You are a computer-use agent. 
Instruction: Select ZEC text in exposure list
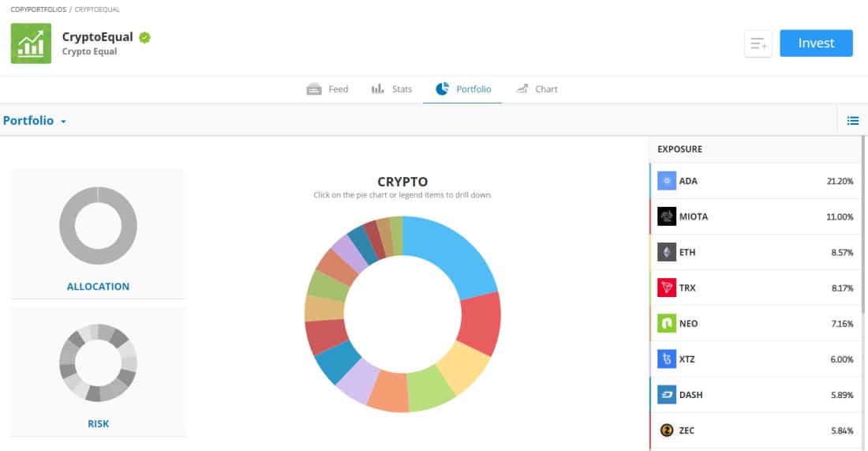687,430
